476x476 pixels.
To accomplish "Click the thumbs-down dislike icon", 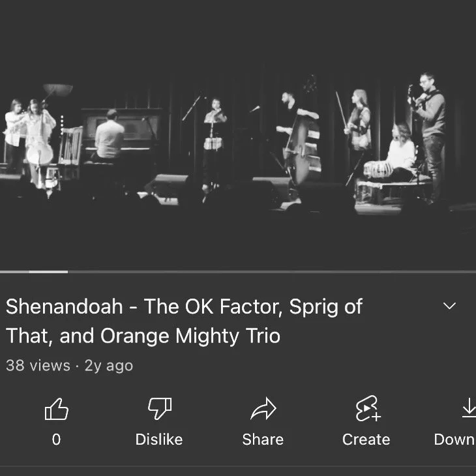I will (x=160, y=409).
